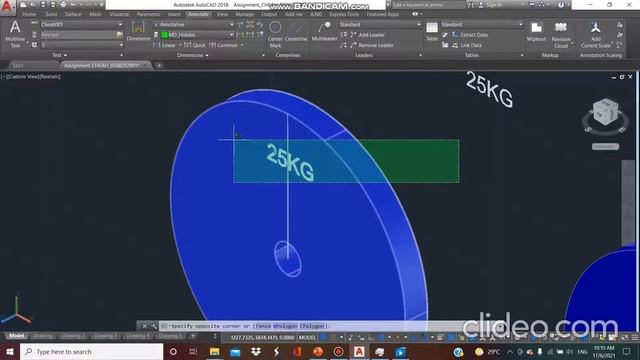This screenshot has width=640, height=360.
Task: Click Task View taskbar icon
Action: point(193,351)
